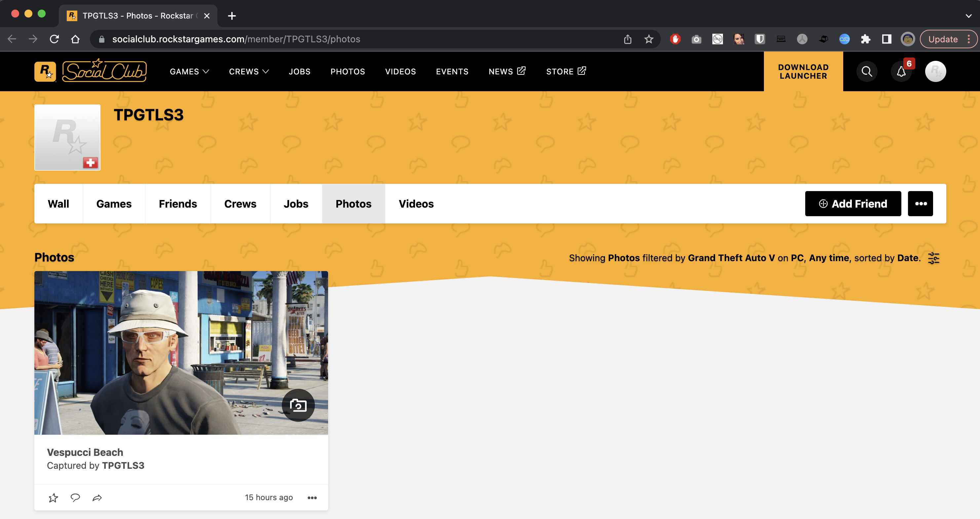Open photo filter settings sliders icon
Image resolution: width=980 pixels, height=519 pixels.
click(934, 258)
